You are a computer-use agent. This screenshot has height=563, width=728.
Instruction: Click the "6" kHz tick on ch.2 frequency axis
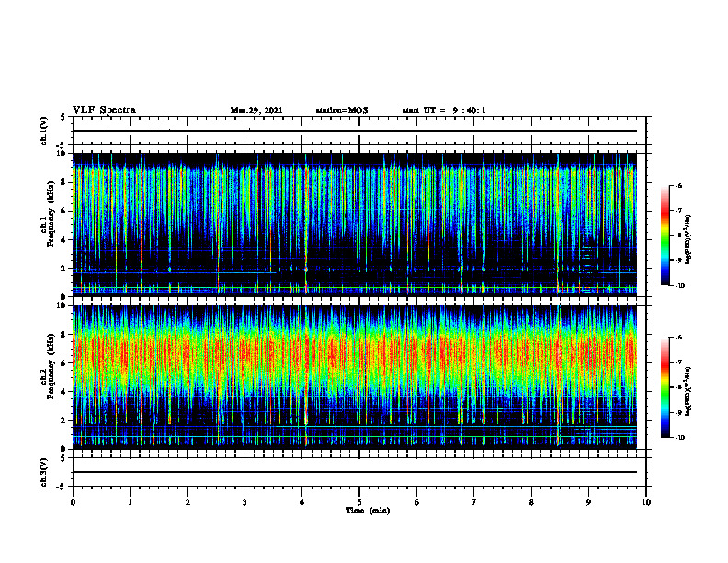(x=63, y=363)
